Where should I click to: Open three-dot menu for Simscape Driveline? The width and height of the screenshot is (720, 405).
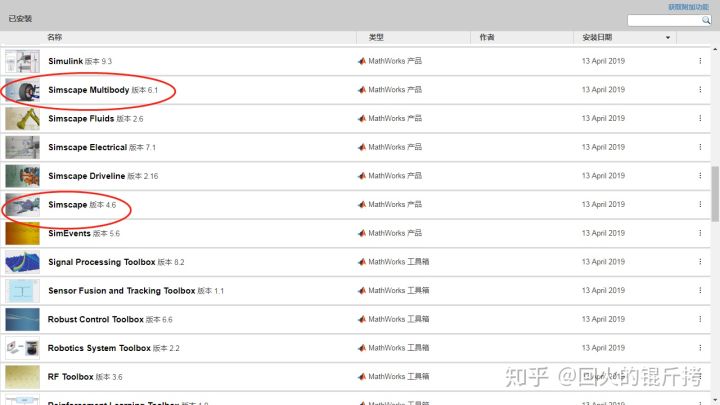pyautogui.click(x=700, y=176)
